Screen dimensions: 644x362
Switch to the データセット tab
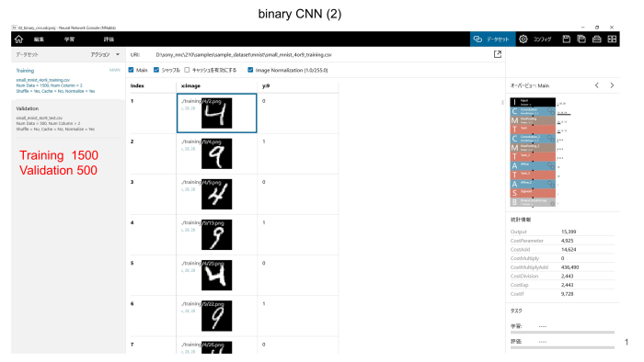[x=492, y=40]
